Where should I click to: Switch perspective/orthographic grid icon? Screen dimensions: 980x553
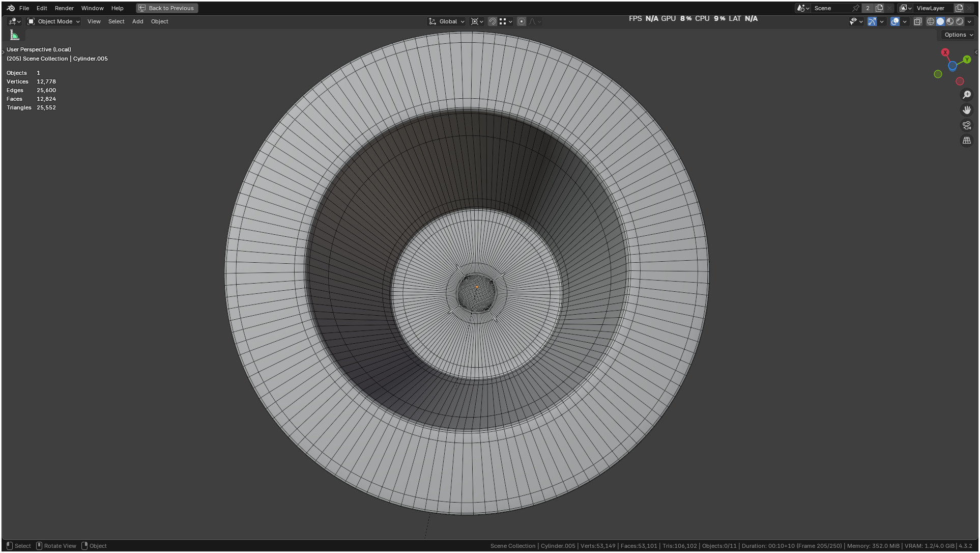tap(967, 141)
